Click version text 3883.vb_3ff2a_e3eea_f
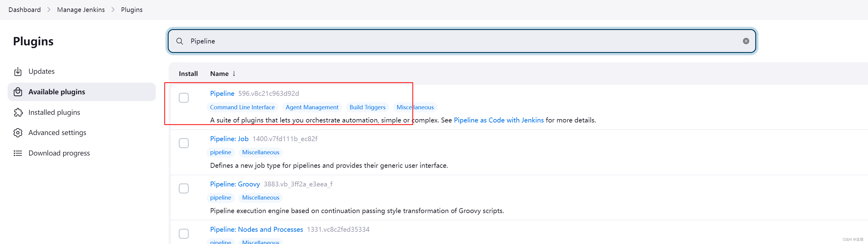Screen dimensions: 868x244 coord(298,184)
